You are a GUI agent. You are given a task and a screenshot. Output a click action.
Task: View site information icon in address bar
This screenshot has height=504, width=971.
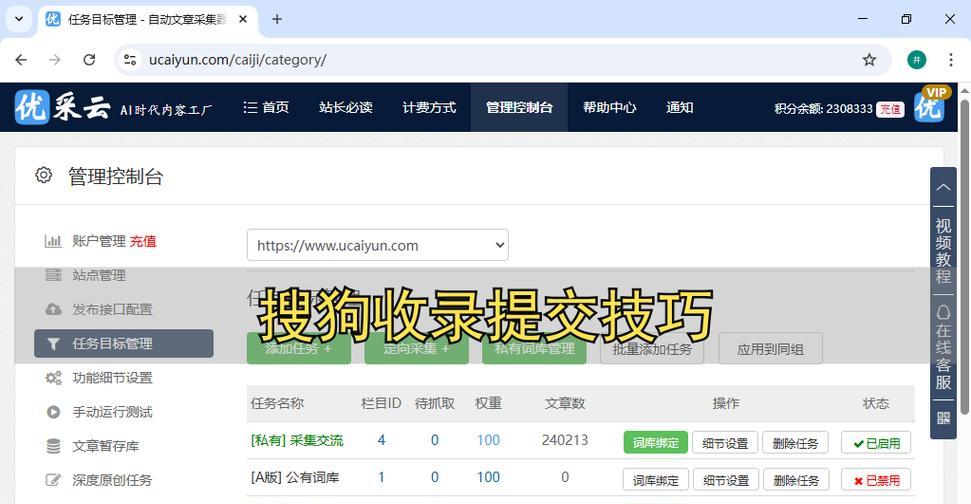pos(130,59)
